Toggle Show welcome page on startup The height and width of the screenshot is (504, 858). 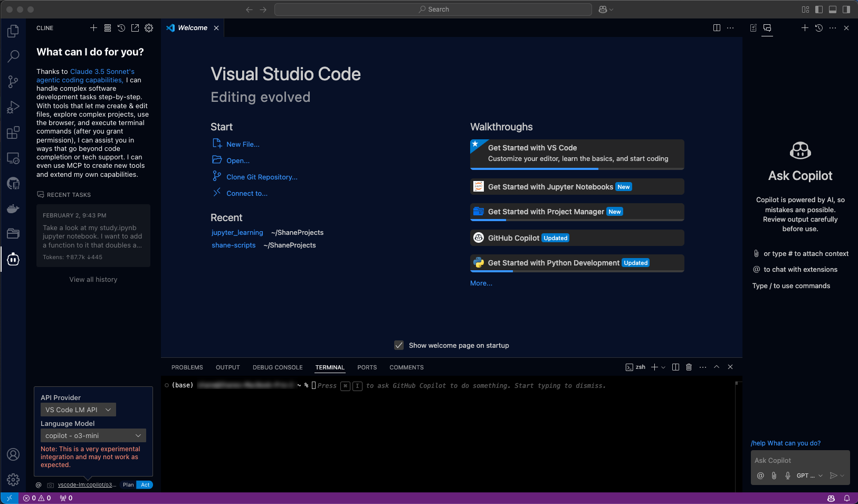[x=399, y=345]
